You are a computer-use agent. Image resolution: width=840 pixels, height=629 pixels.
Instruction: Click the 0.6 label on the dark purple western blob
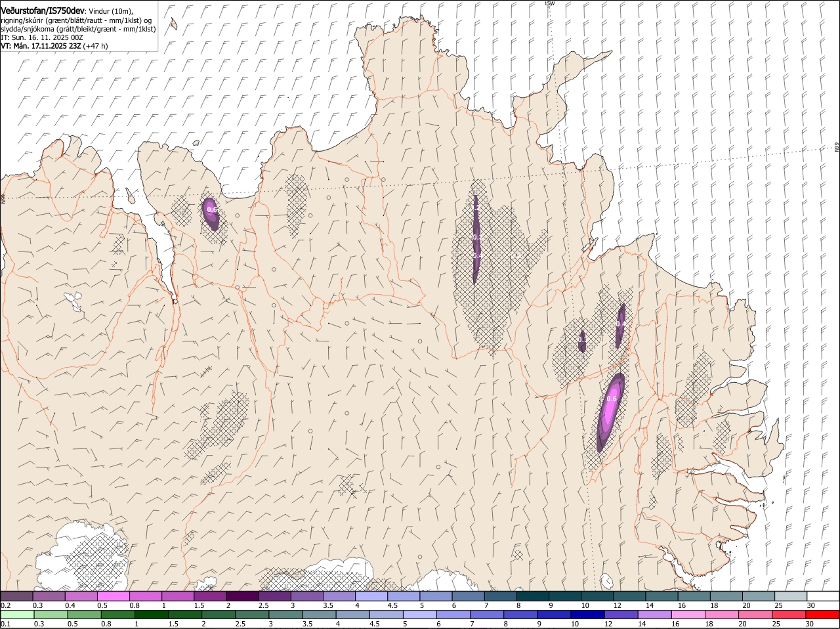pyautogui.click(x=211, y=209)
